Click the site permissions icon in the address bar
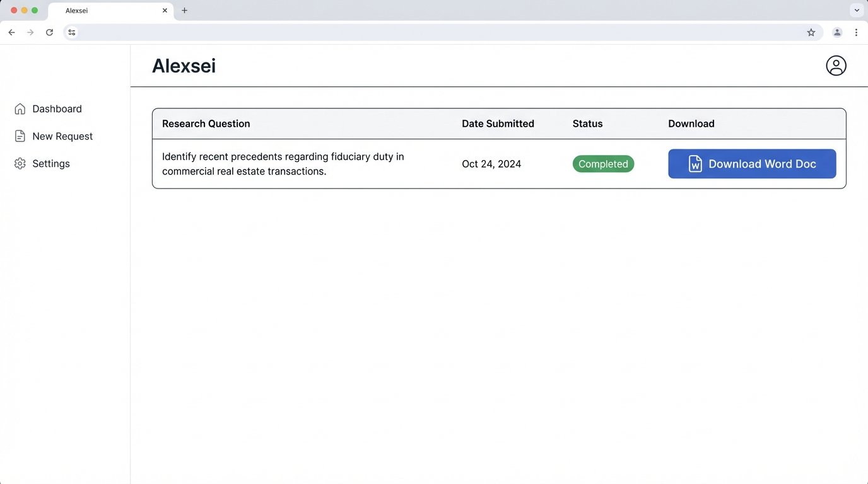This screenshot has height=484, width=868. (71, 32)
